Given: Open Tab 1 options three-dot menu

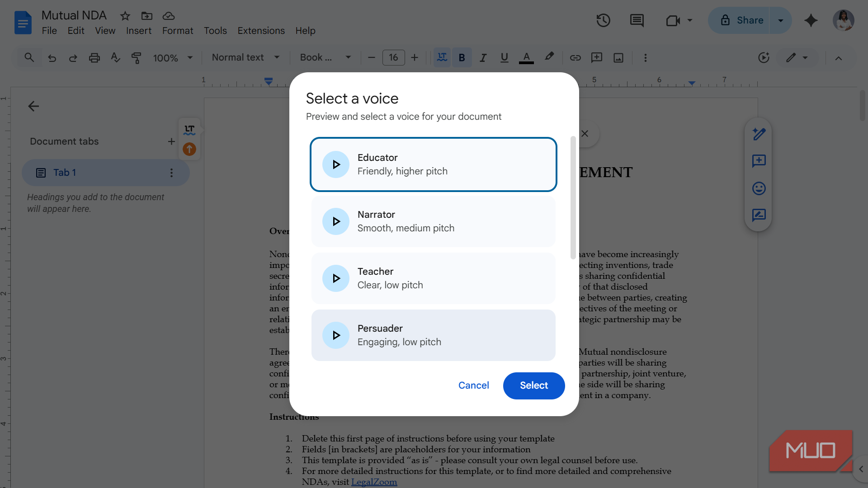Looking at the screenshot, I should click(x=171, y=173).
